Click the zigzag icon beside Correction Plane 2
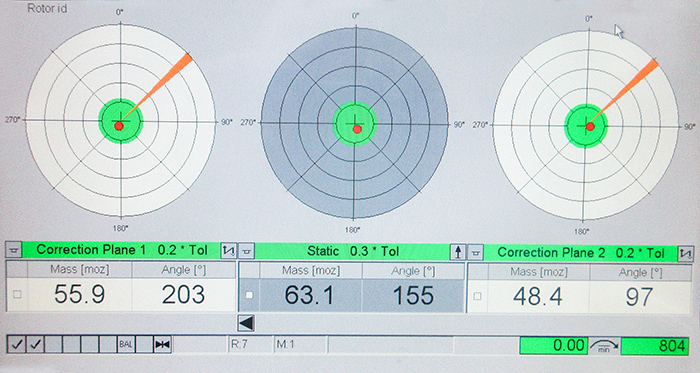Screen dimensions: 700x373 point(685,254)
